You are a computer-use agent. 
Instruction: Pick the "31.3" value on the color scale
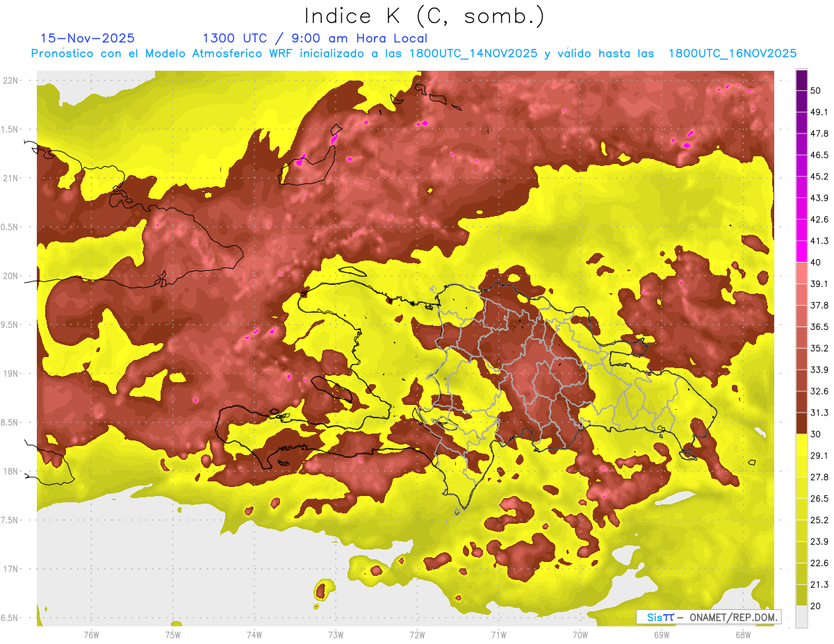[x=819, y=413]
